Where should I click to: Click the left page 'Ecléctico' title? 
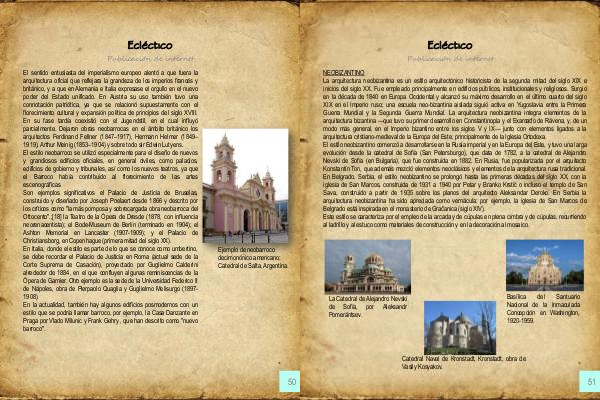point(150,45)
